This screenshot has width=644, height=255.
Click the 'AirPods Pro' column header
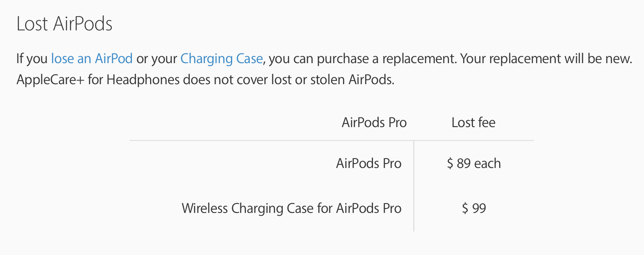click(x=374, y=122)
